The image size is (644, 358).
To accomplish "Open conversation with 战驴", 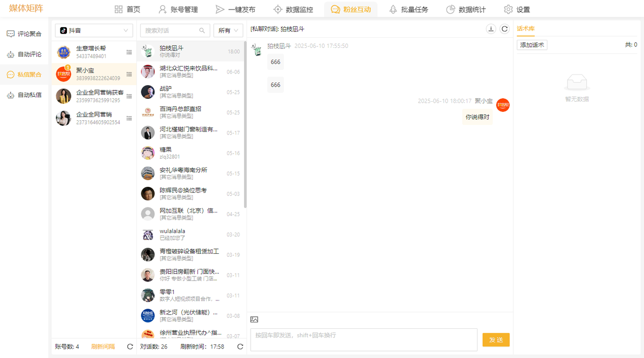I will [x=191, y=92].
